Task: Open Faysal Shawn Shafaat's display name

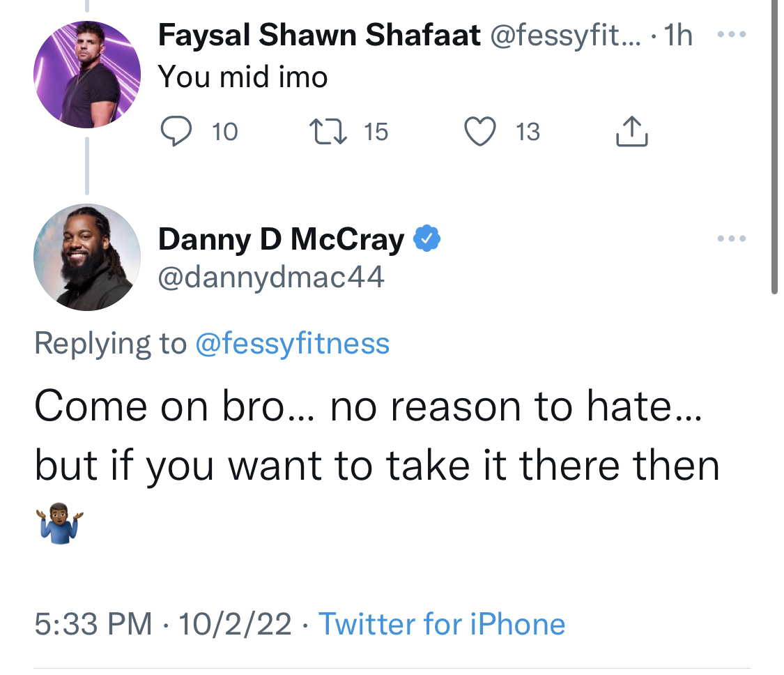Action: (319, 35)
